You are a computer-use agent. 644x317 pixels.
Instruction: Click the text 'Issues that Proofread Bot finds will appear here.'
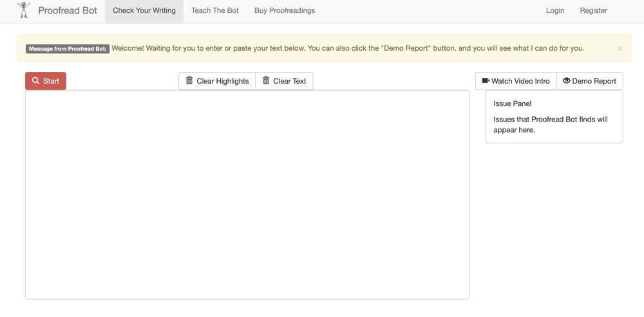pyautogui.click(x=551, y=125)
